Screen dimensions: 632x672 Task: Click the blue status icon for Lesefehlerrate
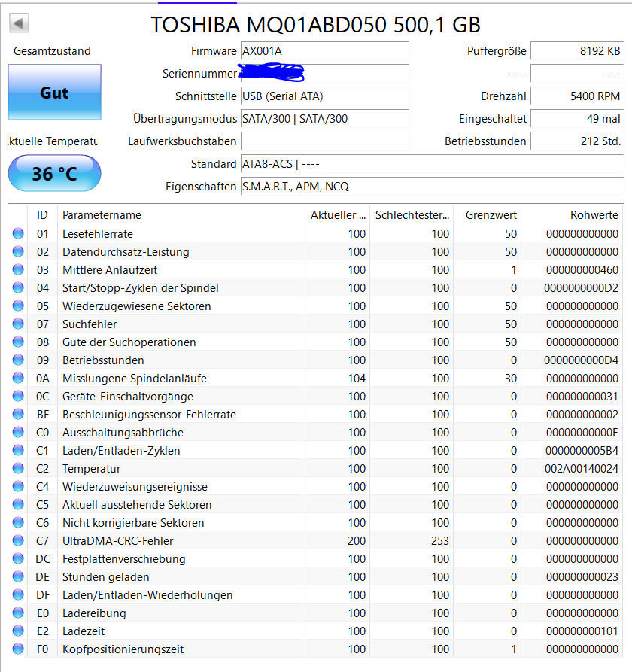pos(18,233)
